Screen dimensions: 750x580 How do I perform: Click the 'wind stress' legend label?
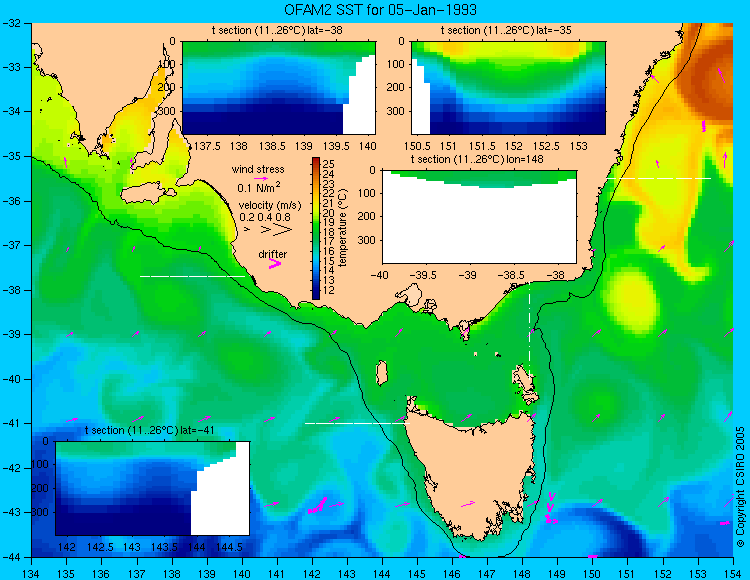258,169
